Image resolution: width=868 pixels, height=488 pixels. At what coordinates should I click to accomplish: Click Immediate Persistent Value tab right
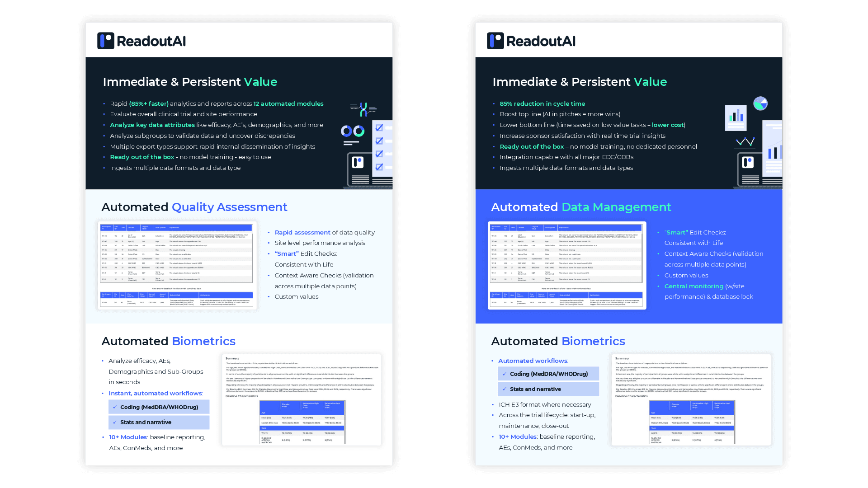click(578, 82)
